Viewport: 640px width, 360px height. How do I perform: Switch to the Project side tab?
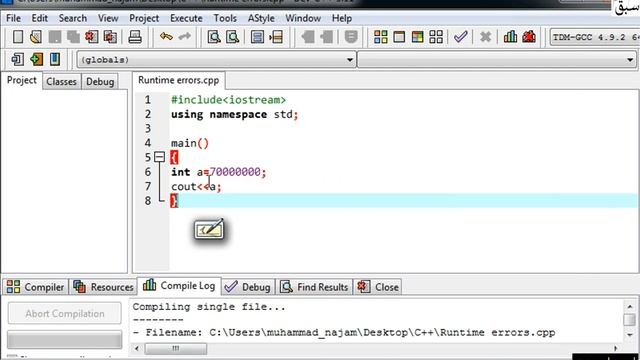tap(22, 80)
